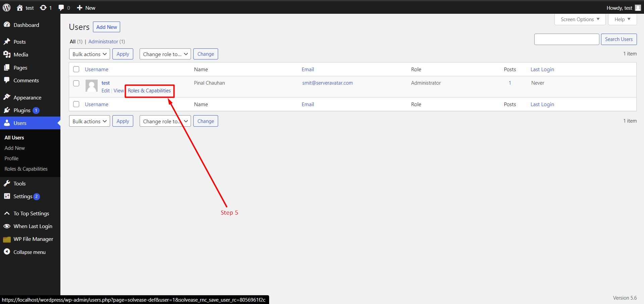Click the Collapse menu arrow icon
The width and height of the screenshot is (644, 304).
tap(7, 252)
